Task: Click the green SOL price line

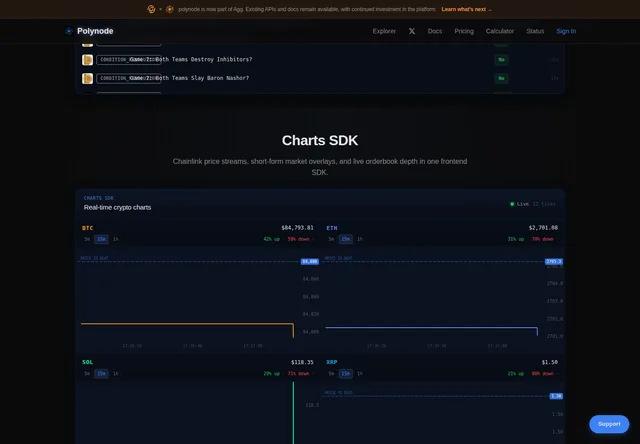Action: click(293, 413)
